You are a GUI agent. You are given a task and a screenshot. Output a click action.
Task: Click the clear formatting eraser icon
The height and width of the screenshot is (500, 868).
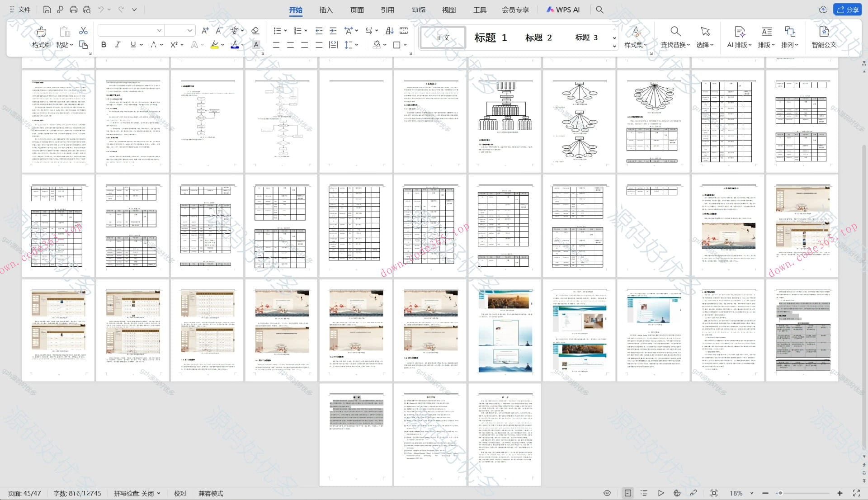pos(255,31)
